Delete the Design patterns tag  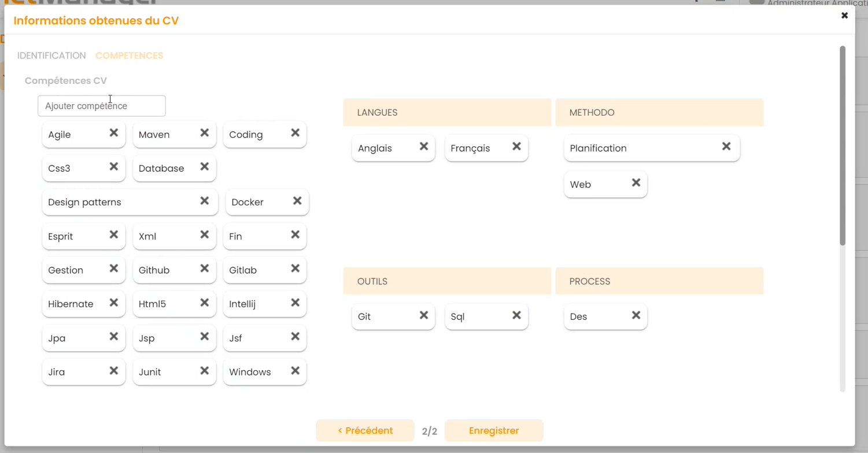pyautogui.click(x=204, y=201)
